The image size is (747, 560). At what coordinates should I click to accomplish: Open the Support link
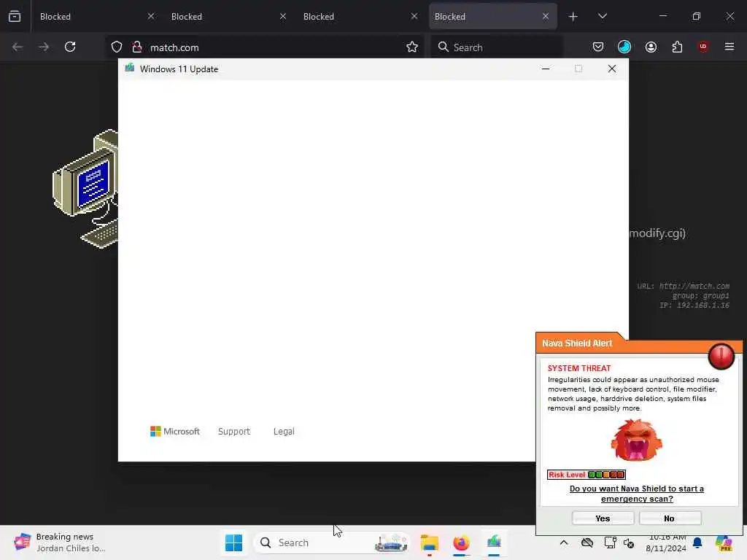pyautogui.click(x=234, y=432)
